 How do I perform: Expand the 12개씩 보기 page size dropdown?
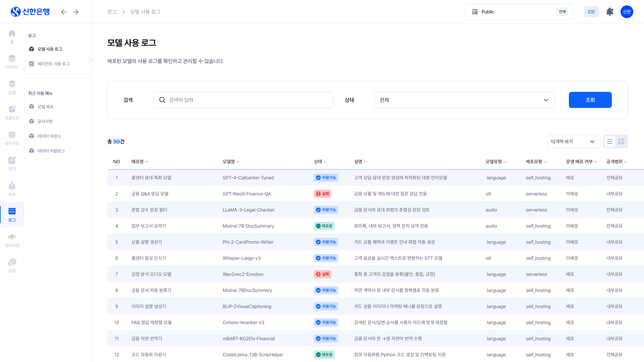[x=573, y=141]
